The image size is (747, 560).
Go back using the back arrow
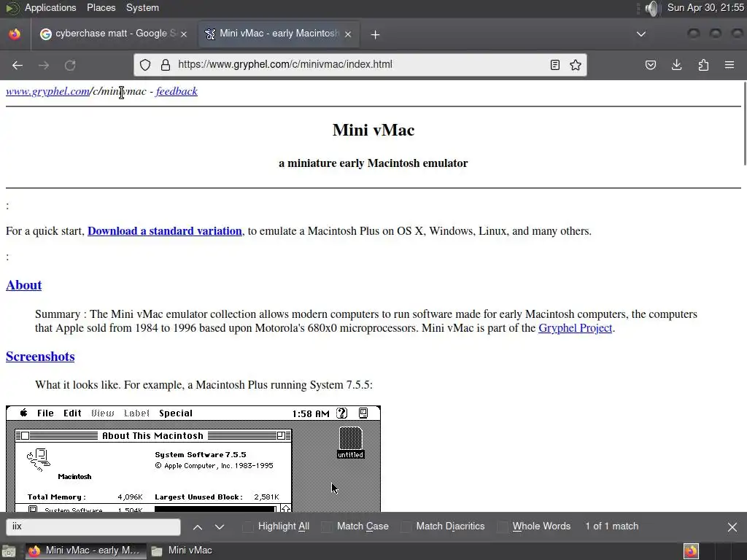18,65
